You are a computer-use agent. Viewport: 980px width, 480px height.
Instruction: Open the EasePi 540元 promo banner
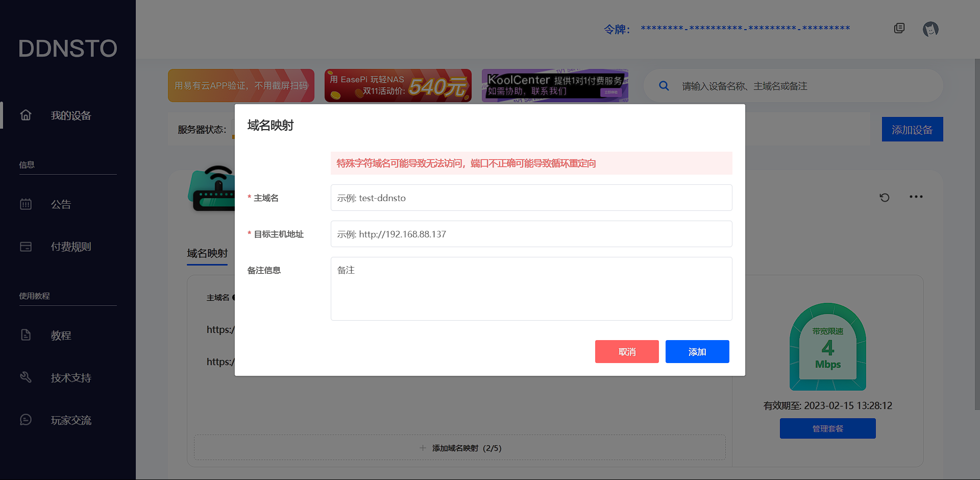pyautogui.click(x=398, y=86)
